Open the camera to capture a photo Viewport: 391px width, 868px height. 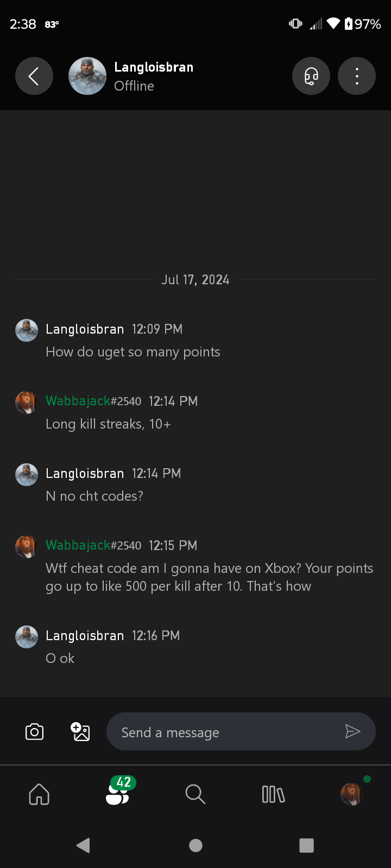pos(34,732)
